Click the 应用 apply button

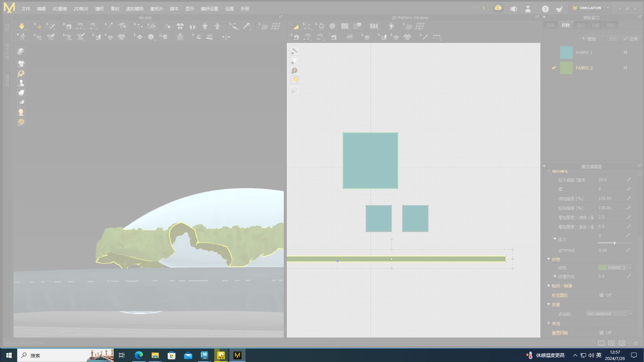[631, 39]
